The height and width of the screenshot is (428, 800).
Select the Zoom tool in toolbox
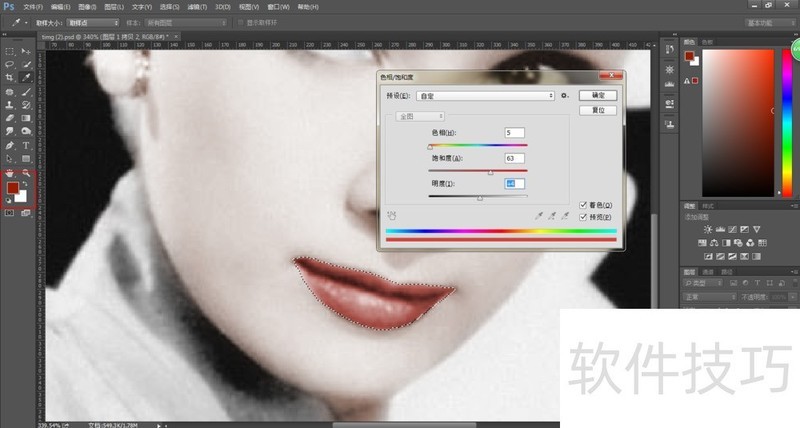click(25, 172)
